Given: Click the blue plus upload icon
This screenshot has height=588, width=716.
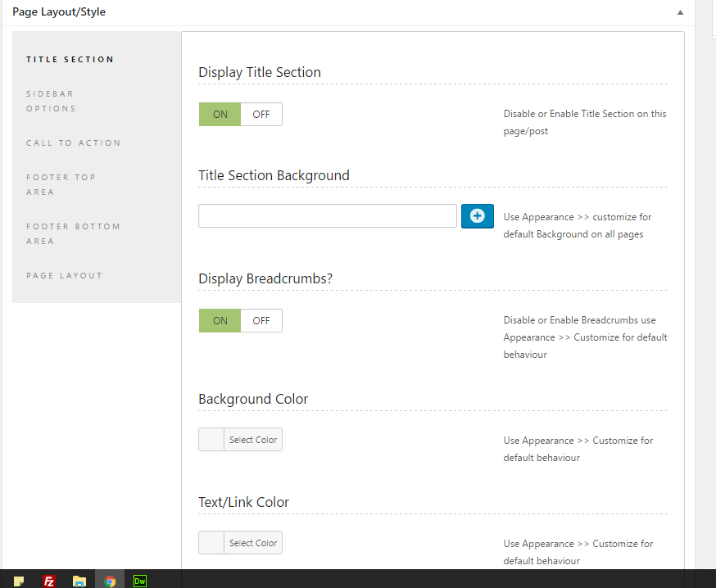Looking at the screenshot, I should click(477, 216).
